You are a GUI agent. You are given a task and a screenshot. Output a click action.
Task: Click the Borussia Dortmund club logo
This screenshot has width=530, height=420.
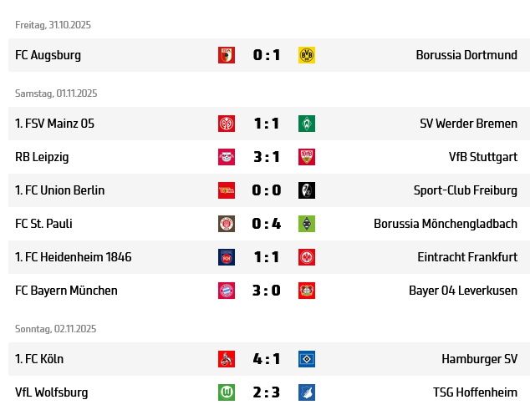pos(307,55)
